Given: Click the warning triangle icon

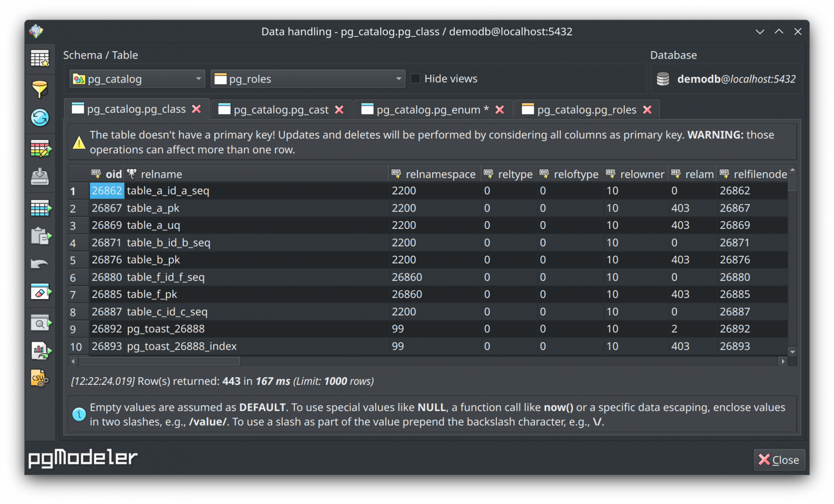Looking at the screenshot, I should [79, 142].
